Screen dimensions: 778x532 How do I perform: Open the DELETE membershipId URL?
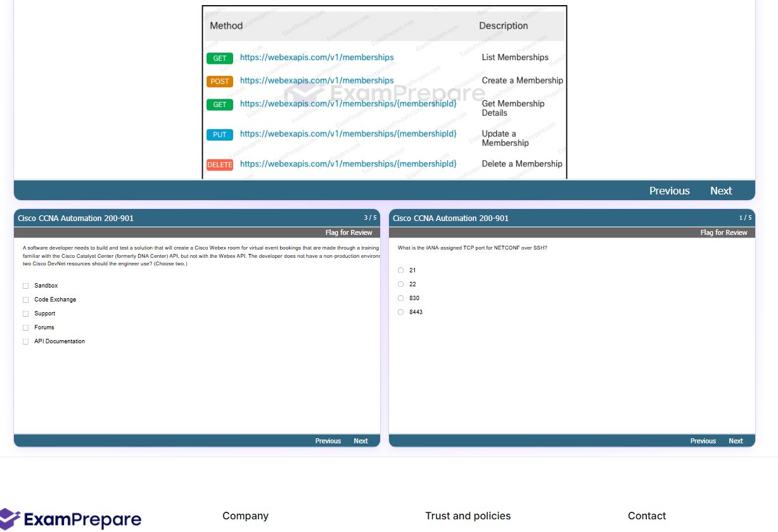coord(348,164)
